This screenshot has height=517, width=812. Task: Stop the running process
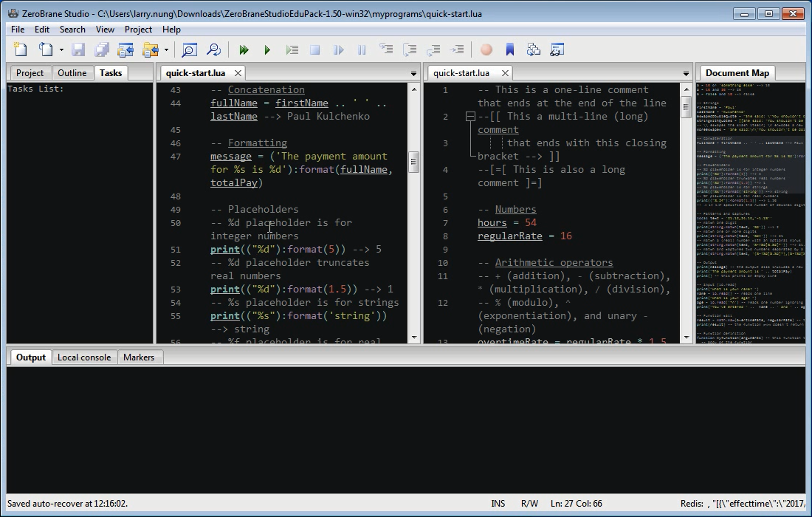[315, 49]
